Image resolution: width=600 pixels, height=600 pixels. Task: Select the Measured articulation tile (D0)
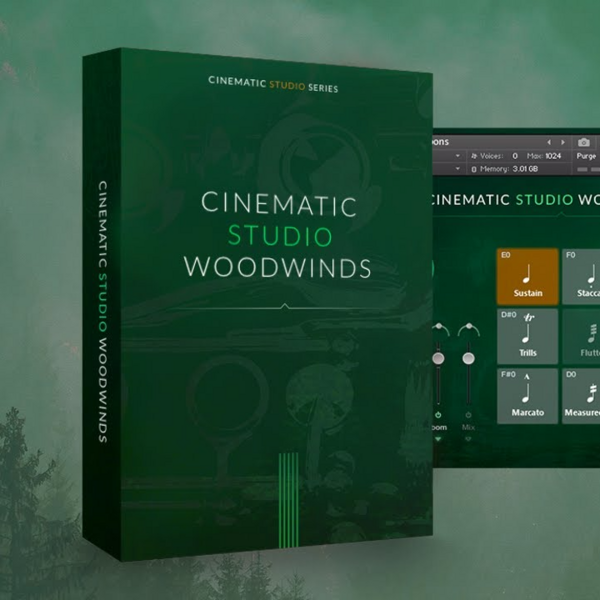pyautogui.click(x=581, y=396)
